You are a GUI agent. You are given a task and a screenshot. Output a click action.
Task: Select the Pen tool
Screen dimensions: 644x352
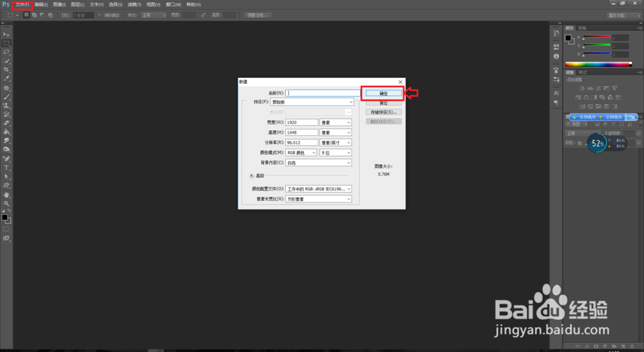[x=6, y=159]
